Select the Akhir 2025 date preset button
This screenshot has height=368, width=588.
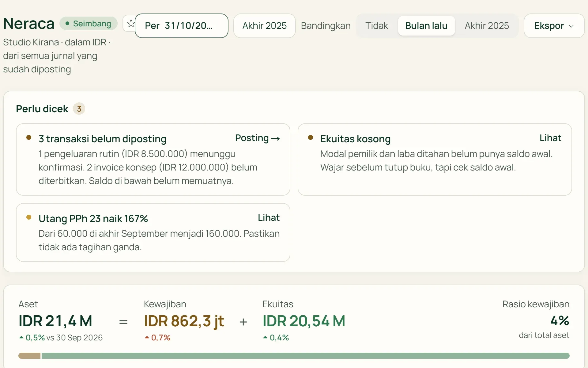pos(265,26)
